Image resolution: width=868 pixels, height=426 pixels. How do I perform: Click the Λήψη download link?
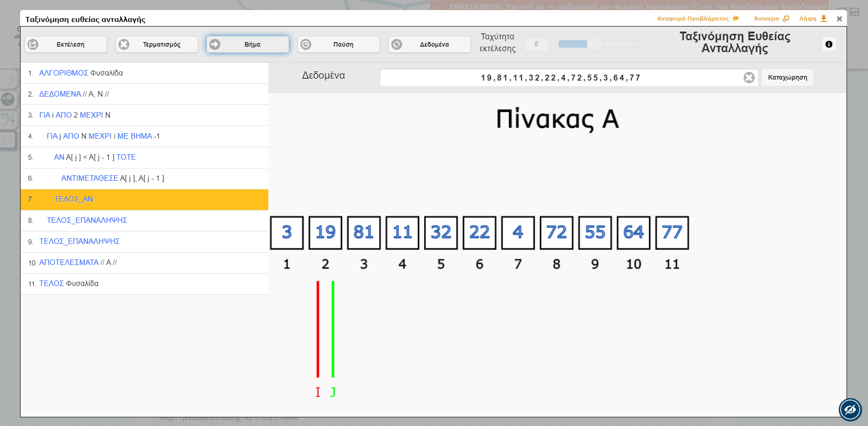pyautogui.click(x=813, y=19)
